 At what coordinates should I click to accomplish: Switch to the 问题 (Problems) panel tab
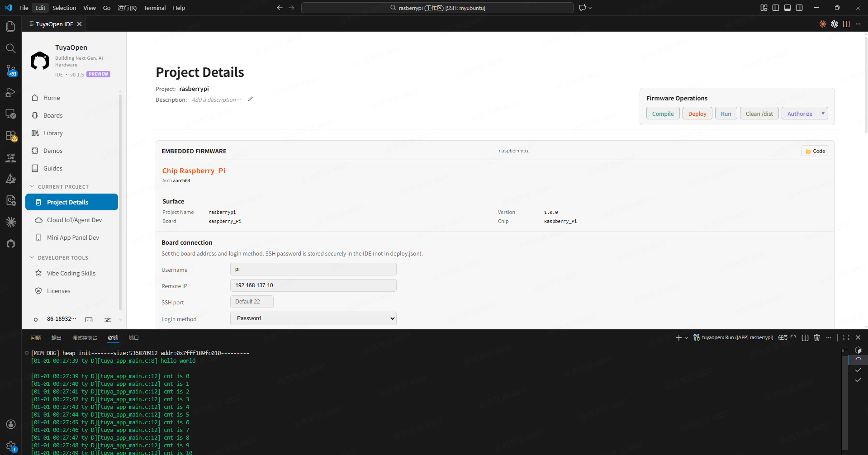pyautogui.click(x=36, y=338)
